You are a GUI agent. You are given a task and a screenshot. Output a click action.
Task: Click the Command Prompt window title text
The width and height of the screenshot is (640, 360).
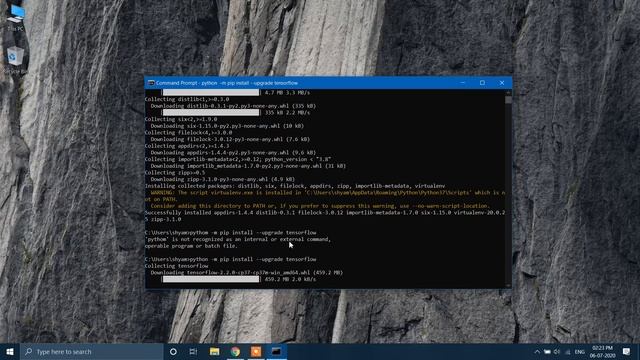click(227, 83)
